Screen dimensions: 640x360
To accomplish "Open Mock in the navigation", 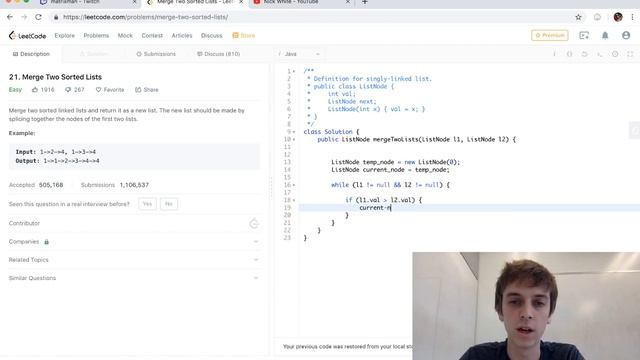I will click(x=125, y=36).
